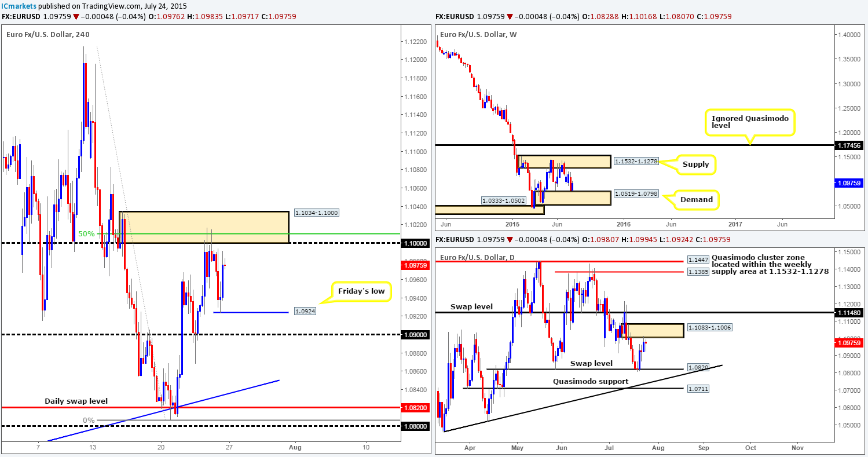Click the yellow Supply callout on weekly chart
Viewport: 868px width, 457px height.
(695, 164)
